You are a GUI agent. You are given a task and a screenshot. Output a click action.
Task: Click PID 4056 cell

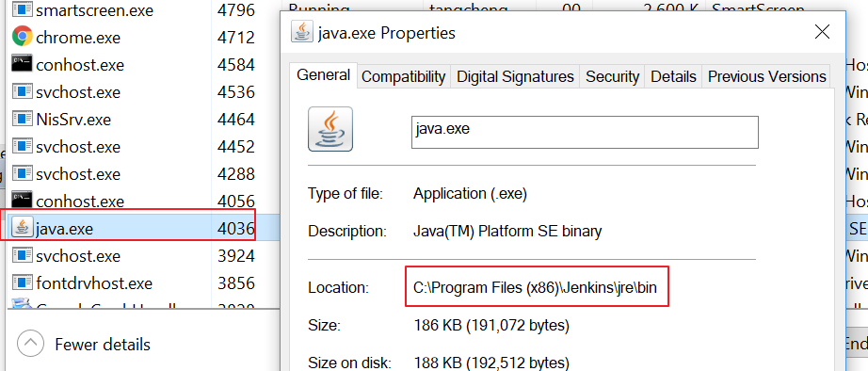coord(236,201)
